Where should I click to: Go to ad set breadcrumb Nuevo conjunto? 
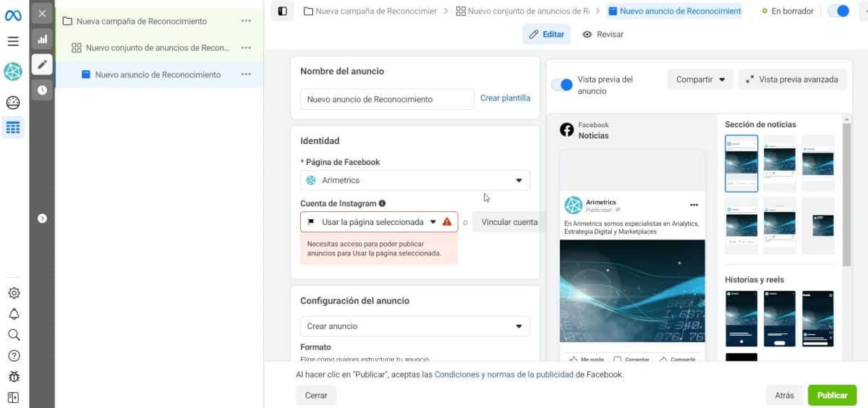(523, 11)
